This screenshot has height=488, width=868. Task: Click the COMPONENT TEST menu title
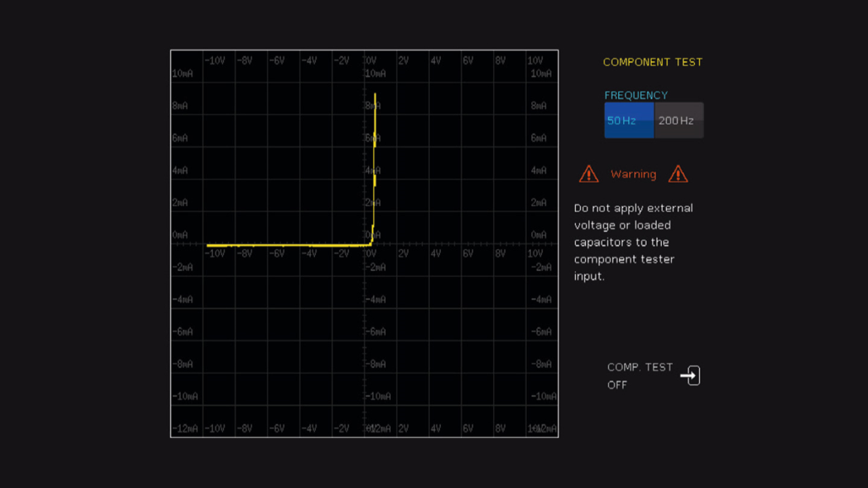coord(652,62)
